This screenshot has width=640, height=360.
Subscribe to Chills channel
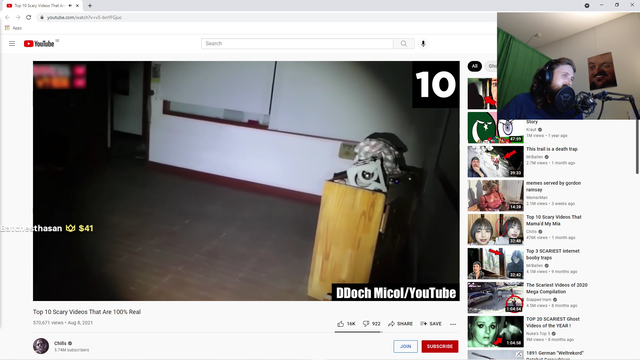440,346
